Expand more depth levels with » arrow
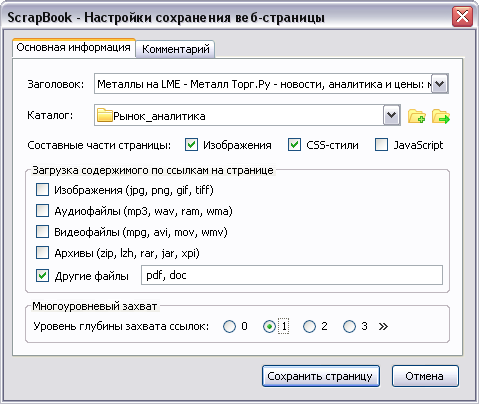 pos(383,326)
